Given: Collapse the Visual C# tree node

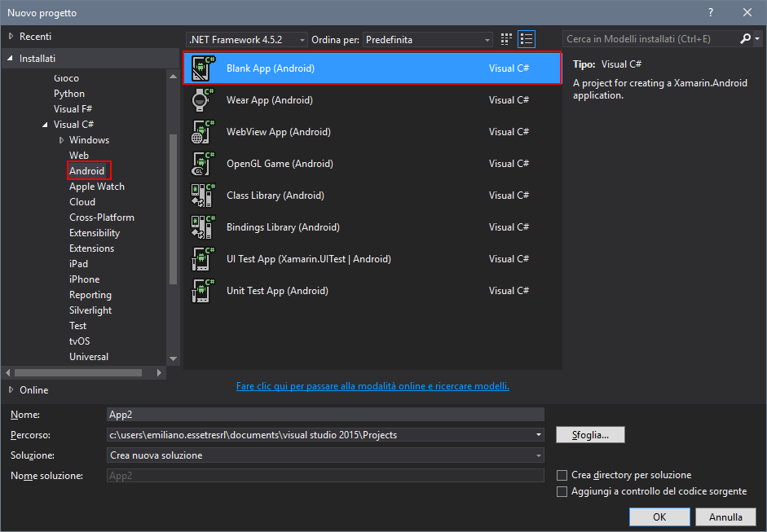Looking at the screenshot, I should click(x=45, y=125).
